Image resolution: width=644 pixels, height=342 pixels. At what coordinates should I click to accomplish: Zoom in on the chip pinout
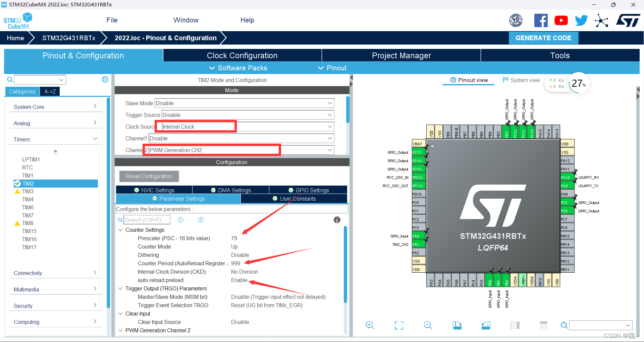370,325
